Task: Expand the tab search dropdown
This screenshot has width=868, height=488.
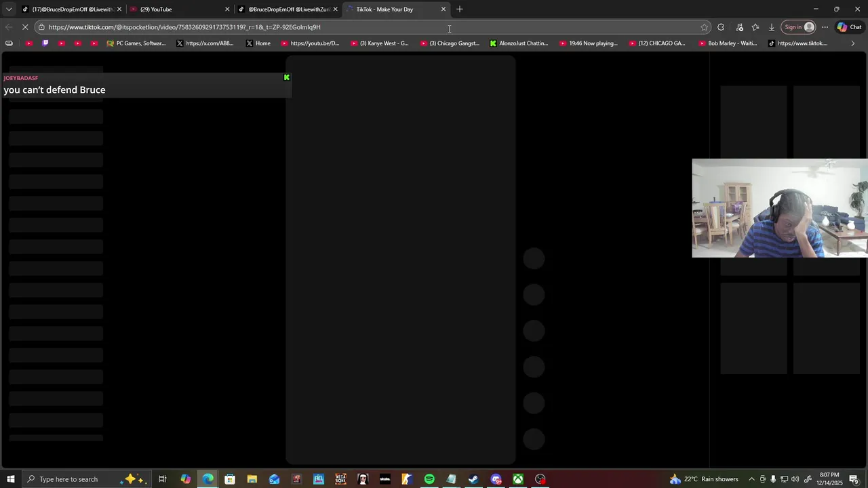Action: coord(9,9)
